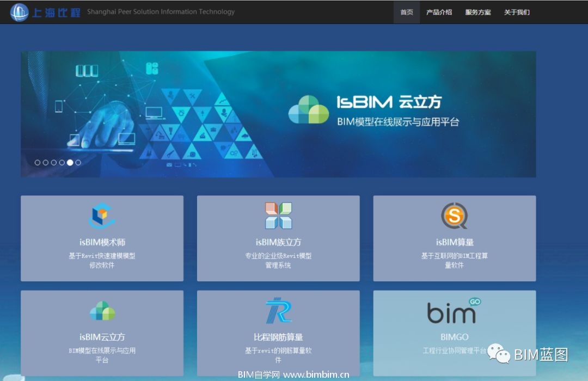
Task: Click the isBIM算量 orange S icon
Action: point(454,216)
